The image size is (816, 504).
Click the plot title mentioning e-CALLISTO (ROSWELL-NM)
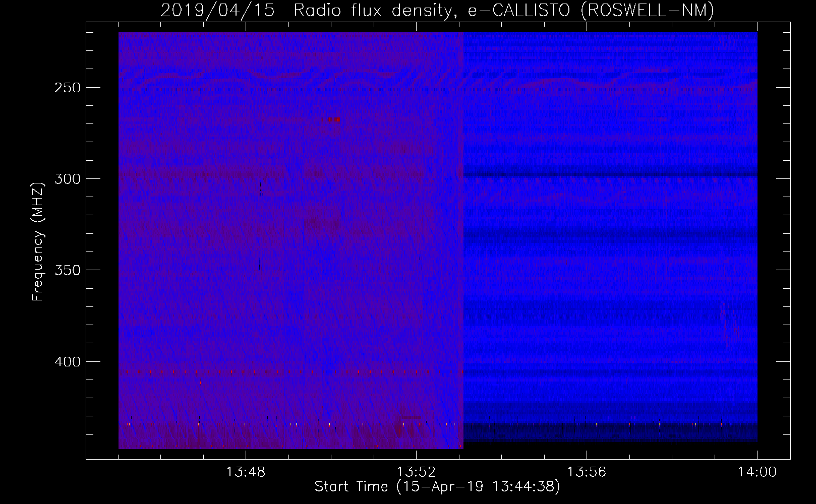click(x=437, y=10)
